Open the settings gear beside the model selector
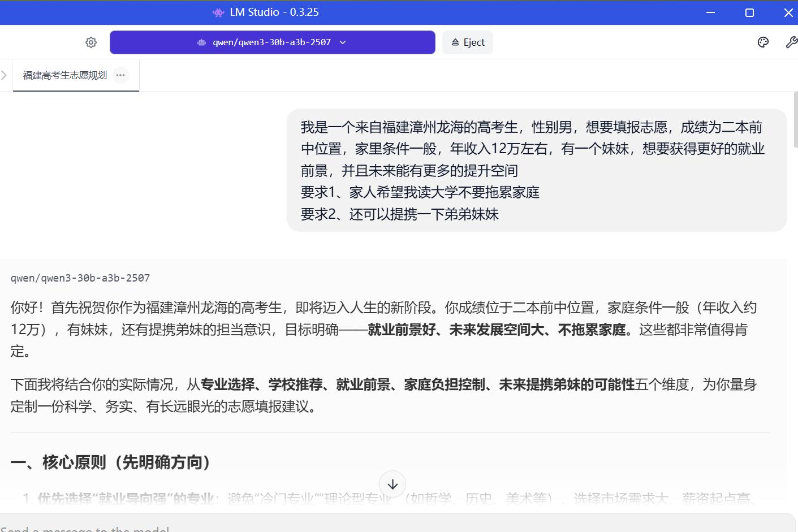Screen dimensions: 798x532 [91, 42]
